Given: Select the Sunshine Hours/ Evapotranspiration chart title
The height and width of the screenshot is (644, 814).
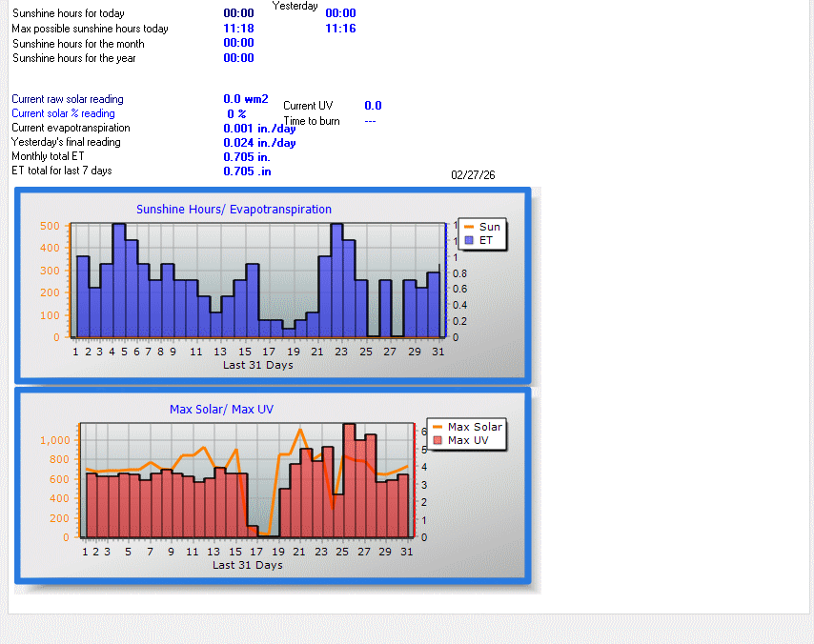Looking at the screenshot, I should pos(234,209).
